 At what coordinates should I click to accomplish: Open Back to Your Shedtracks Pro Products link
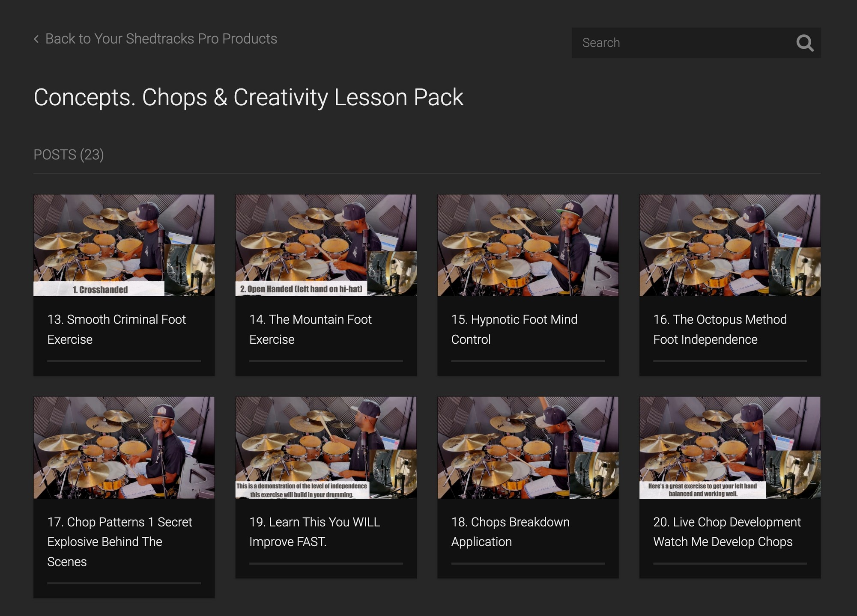pos(161,39)
